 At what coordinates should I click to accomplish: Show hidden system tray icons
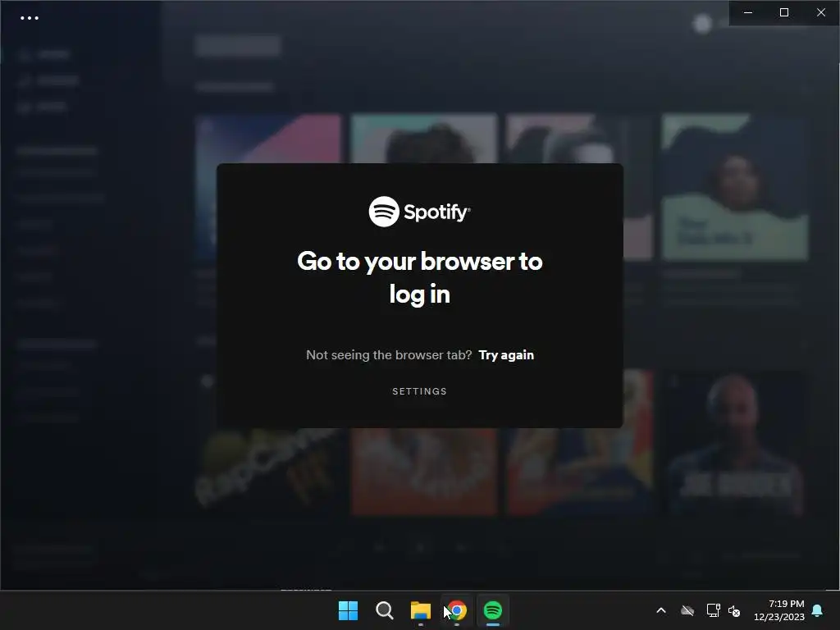[661, 610]
